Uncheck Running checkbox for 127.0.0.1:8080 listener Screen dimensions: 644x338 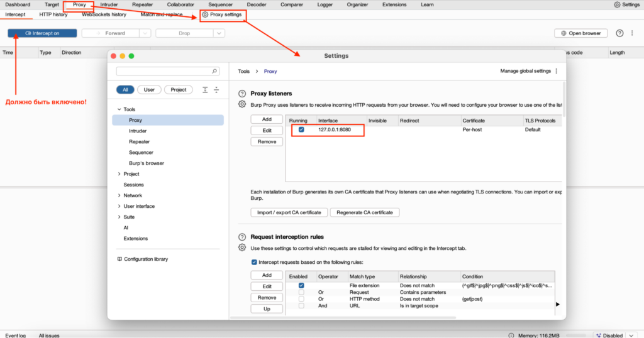pyautogui.click(x=301, y=130)
